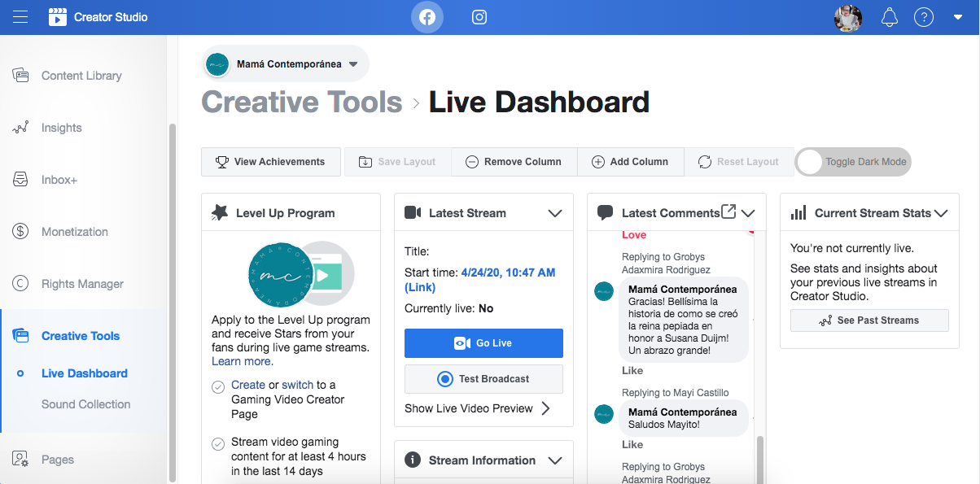The image size is (980, 484).
Task: Collapse the Stream Information panel chevron
Action: [x=555, y=460]
